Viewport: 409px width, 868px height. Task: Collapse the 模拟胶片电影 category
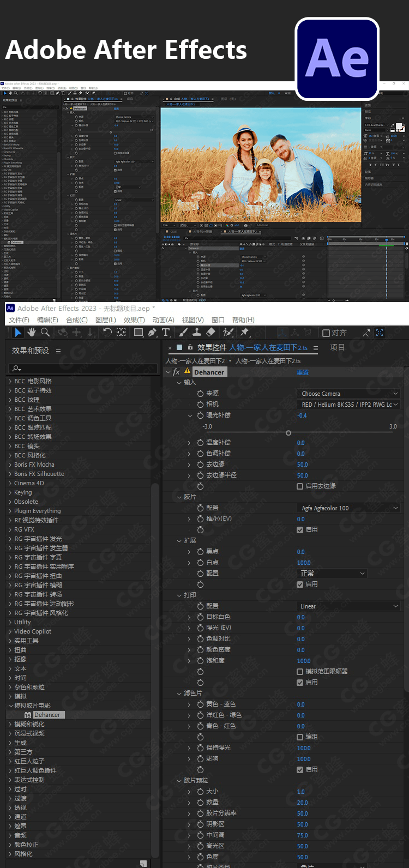click(10, 706)
